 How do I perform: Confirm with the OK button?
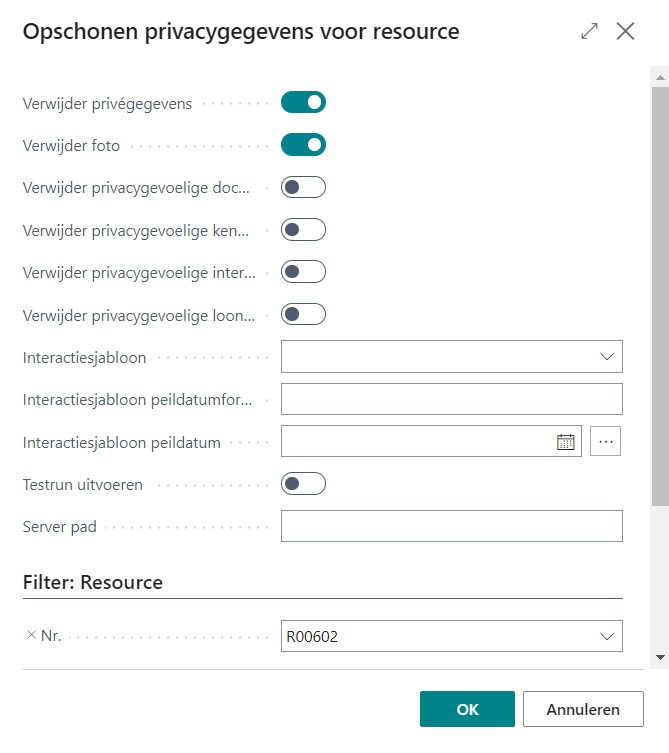(467, 709)
